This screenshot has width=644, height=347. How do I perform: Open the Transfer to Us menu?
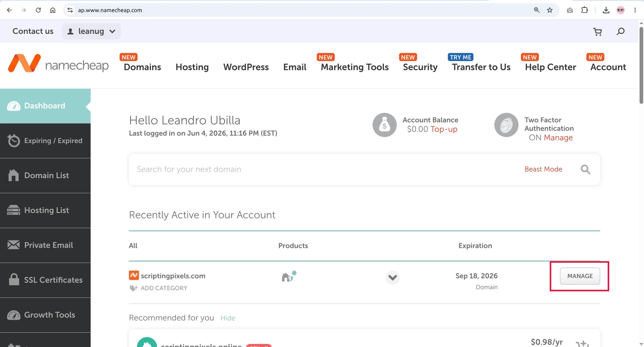click(481, 67)
